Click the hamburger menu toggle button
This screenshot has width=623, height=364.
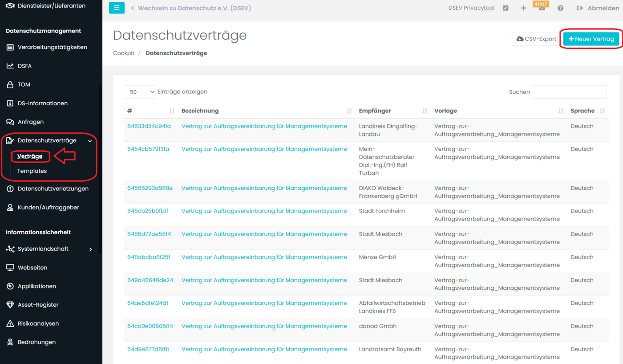click(x=117, y=8)
